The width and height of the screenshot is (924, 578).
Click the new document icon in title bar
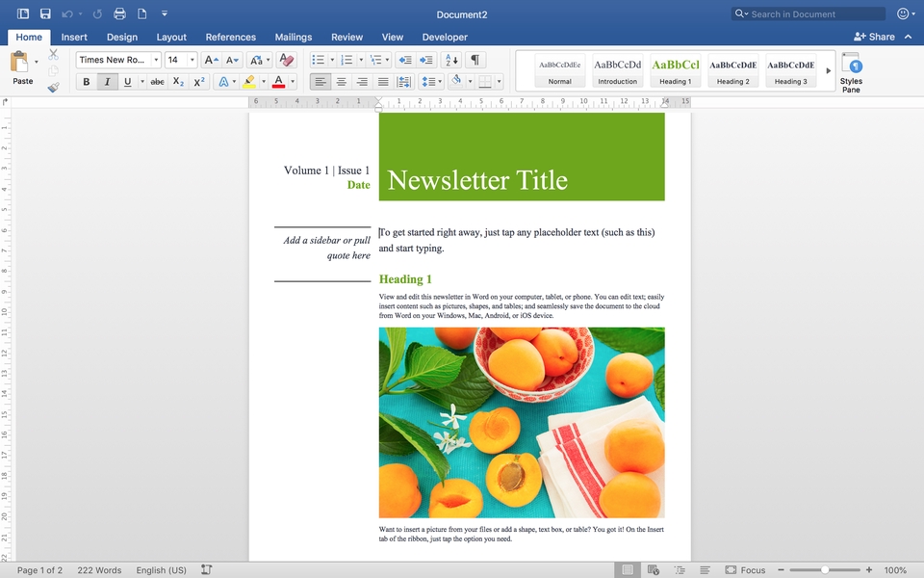point(142,13)
